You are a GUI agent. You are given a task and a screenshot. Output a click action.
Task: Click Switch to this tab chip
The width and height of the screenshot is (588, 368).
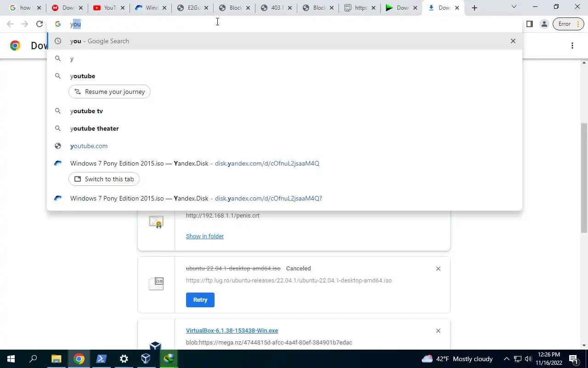pyautogui.click(x=104, y=179)
